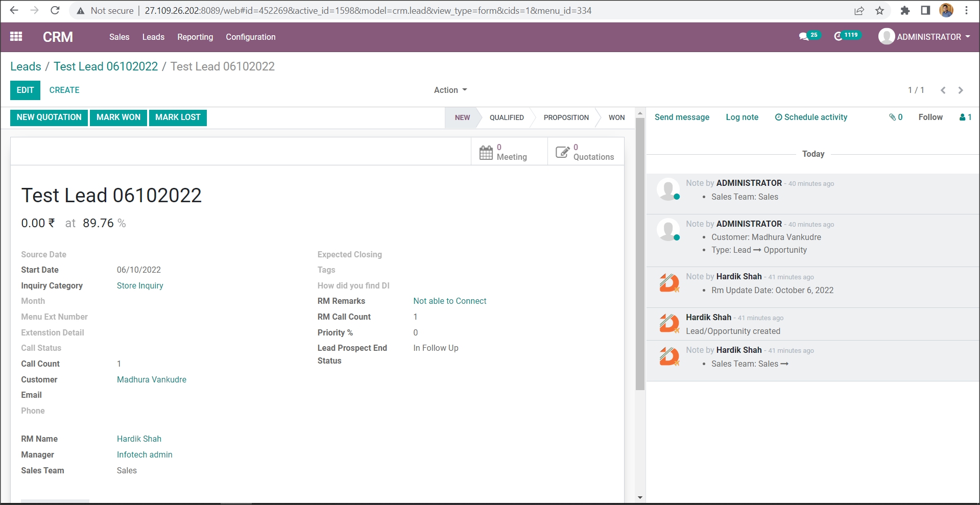This screenshot has height=505, width=980.
Task: Click Schedule activity in chatter
Action: tap(811, 117)
